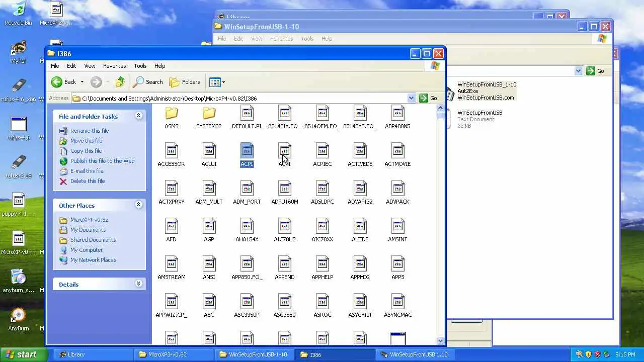644x362 pixels.
Task: Click the Start button
Action: [x=24, y=354]
